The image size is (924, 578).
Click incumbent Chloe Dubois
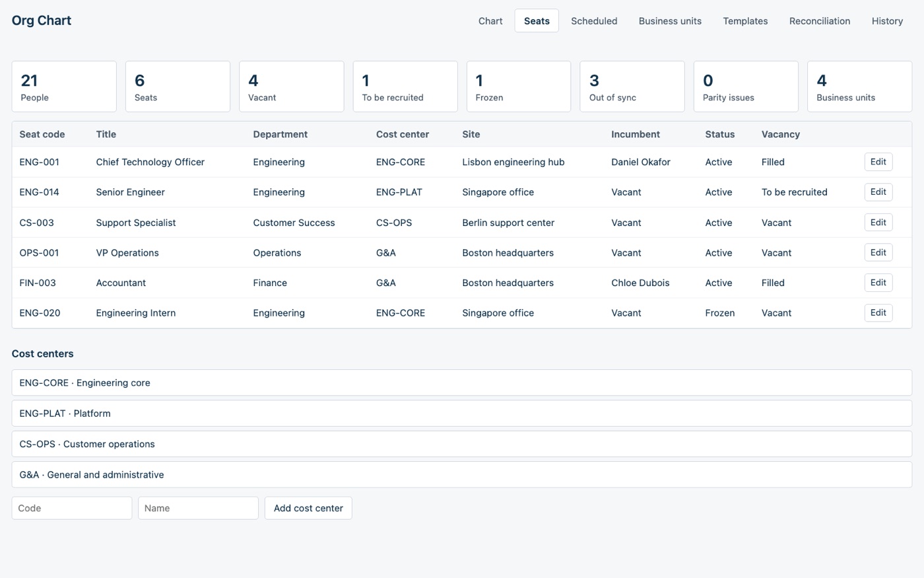[x=640, y=283]
